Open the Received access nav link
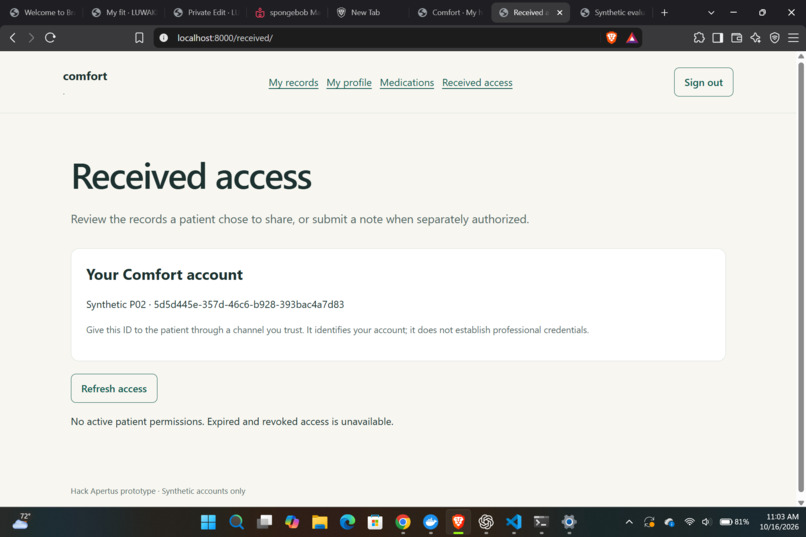This screenshot has height=537, width=806. point(477,83)
